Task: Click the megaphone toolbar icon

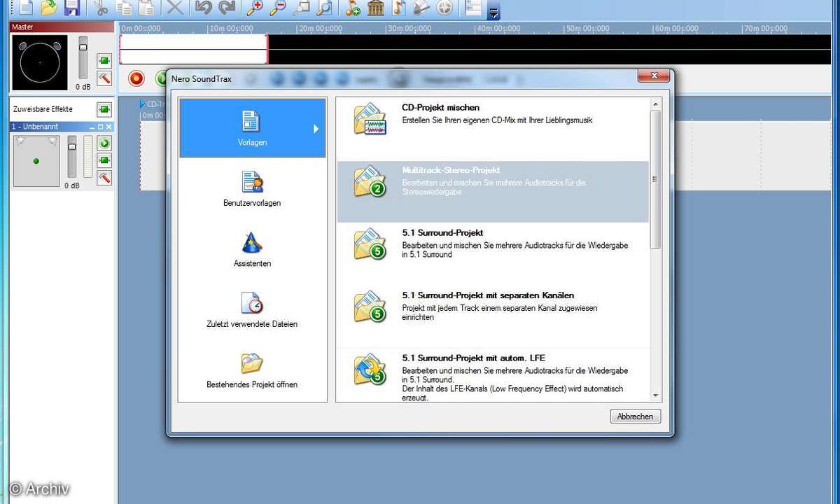Action: [421, 8]
